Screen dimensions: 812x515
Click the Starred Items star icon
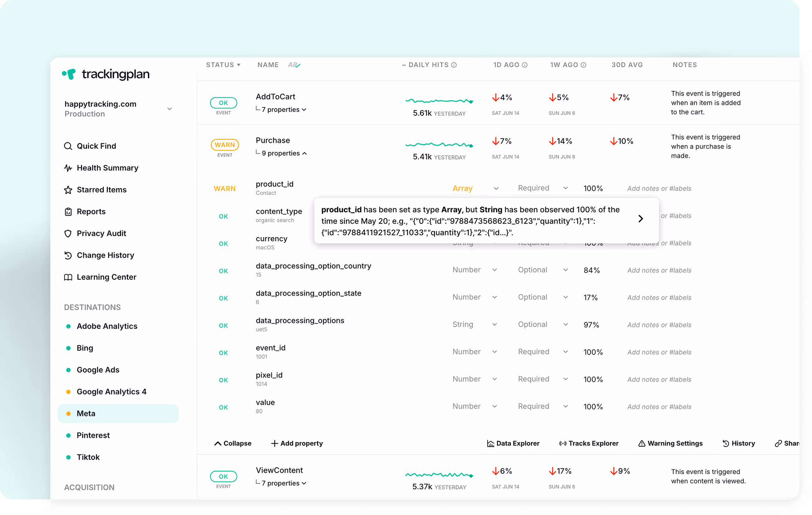point(68,190)
